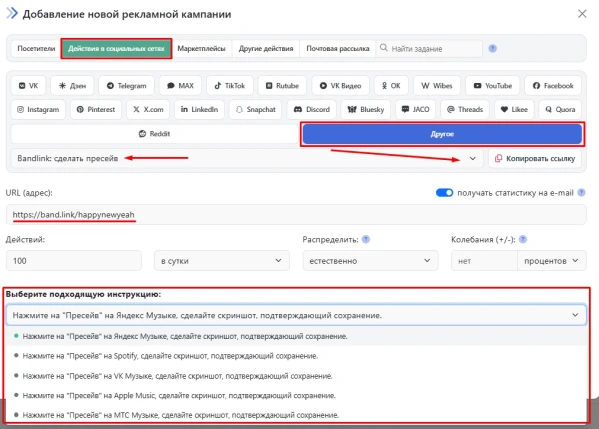Choose the Дзен platform button
The width and height of the screenshot is (599, 429).
click(72, 86)
